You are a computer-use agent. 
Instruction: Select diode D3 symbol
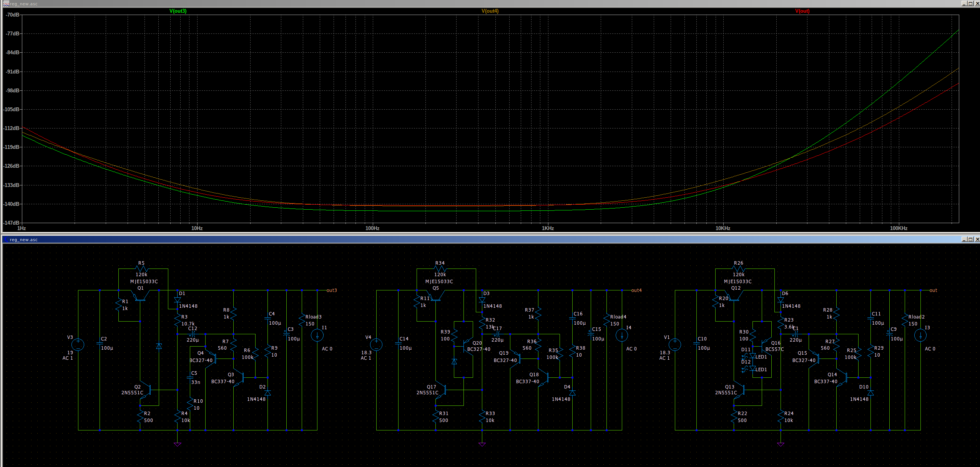pos(482,300)
